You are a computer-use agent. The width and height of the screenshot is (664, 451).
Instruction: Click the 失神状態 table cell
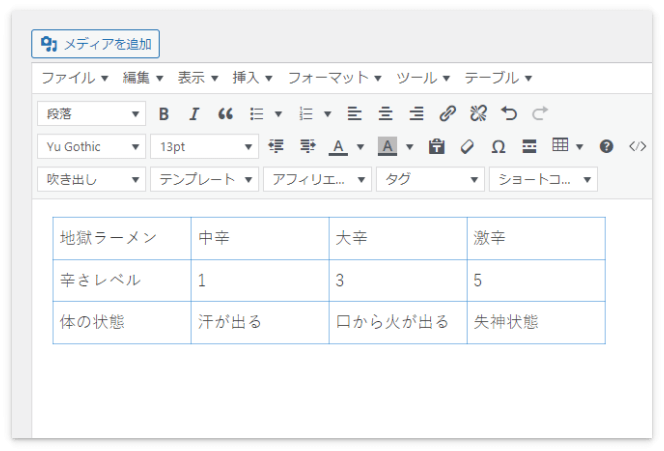(x=536, y=322)
